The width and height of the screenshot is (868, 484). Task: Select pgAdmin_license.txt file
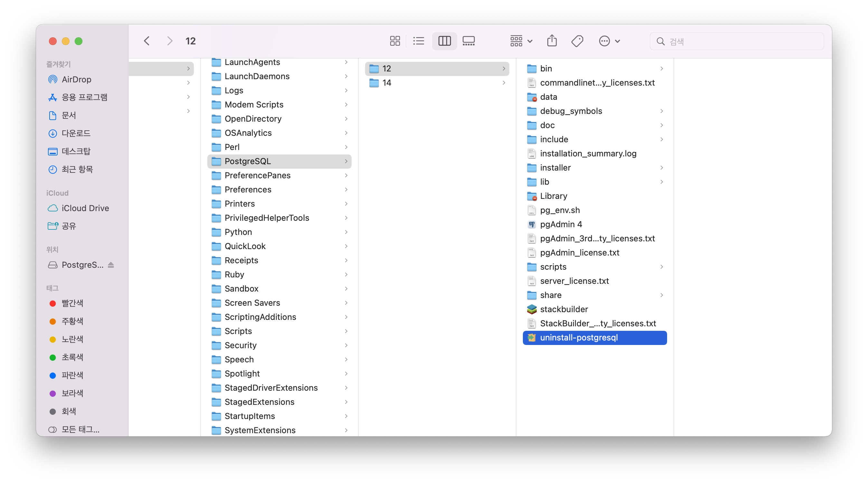pos(595,253)
